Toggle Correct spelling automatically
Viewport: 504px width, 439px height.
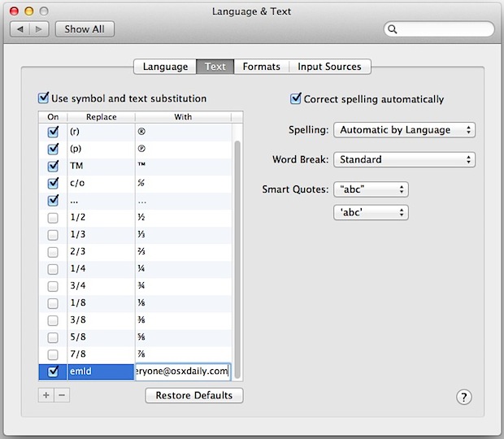pos(296,98)
